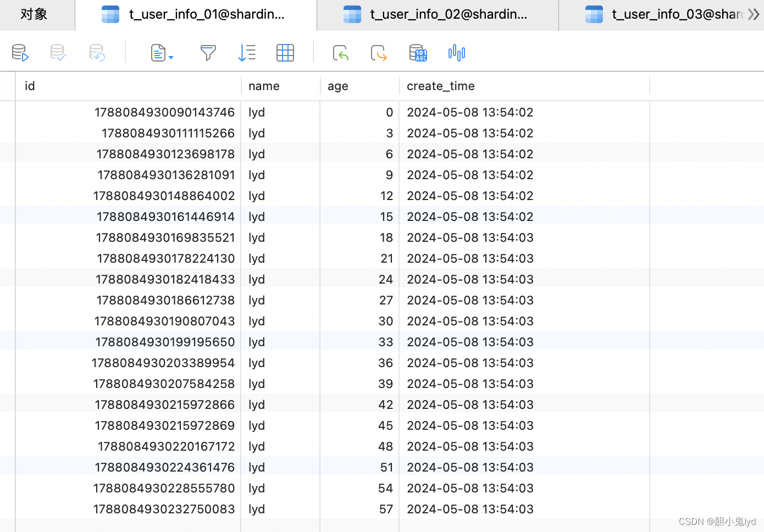Select id cell 1788084930220167172

[x=128, y=446]
